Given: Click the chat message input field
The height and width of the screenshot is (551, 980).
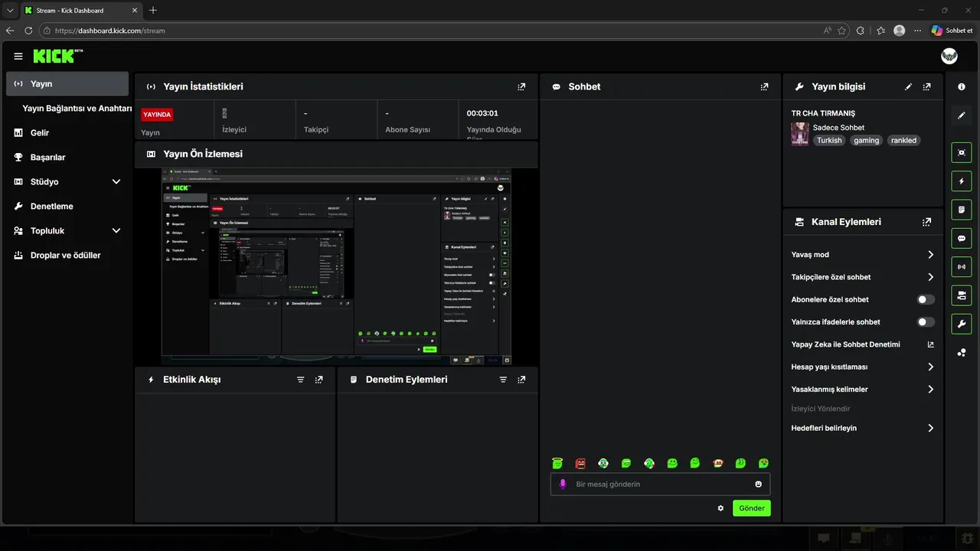Looking at the screenshot, I should [x=660, y=484].
